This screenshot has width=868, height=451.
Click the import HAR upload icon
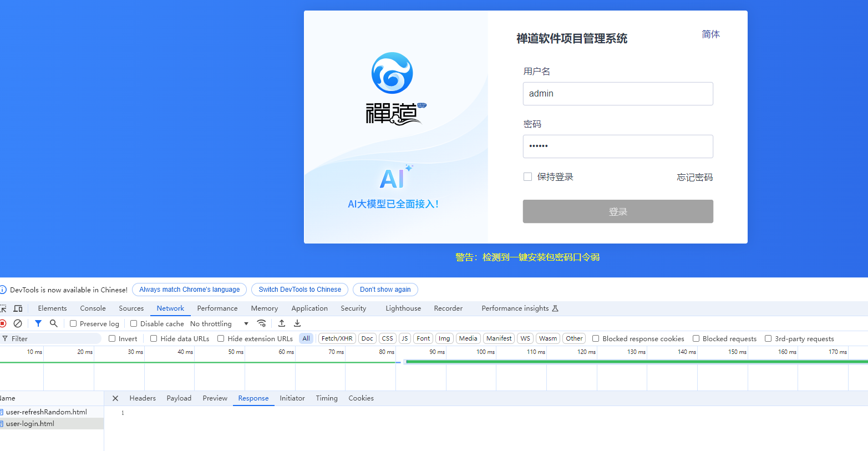[x=282, y=323]
